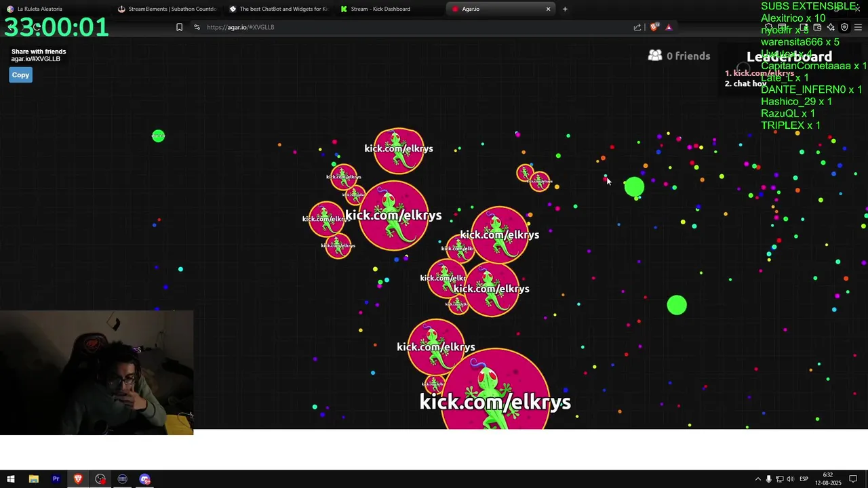The image size is (868, 488).
Task: Open the 0 Friends panel
Action: (x=679, y=56)
